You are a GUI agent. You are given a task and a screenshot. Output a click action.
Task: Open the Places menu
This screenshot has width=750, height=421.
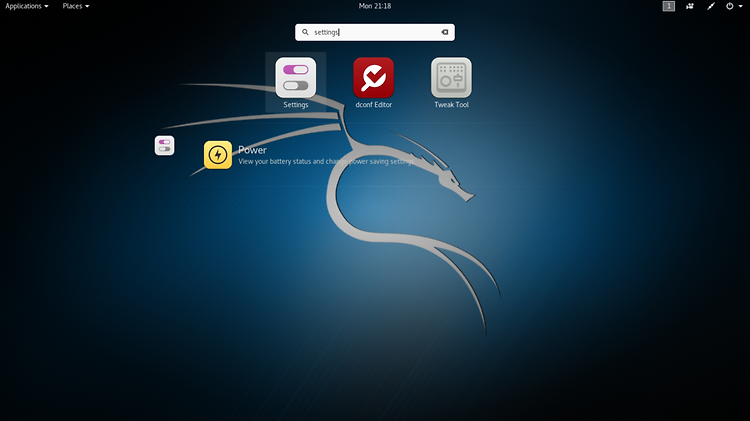click(76, 6)
